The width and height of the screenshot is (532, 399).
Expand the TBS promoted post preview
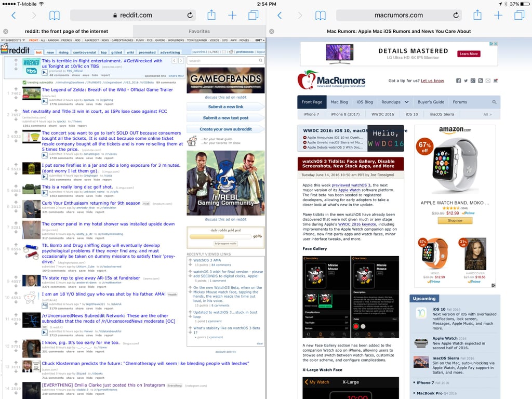45,72
